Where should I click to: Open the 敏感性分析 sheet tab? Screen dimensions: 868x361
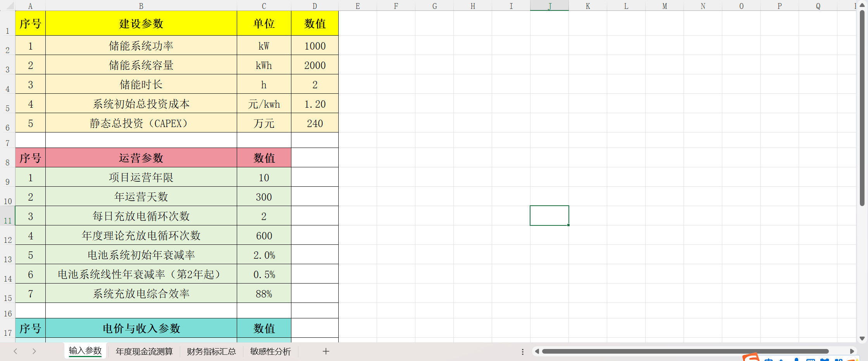(270, 351)
